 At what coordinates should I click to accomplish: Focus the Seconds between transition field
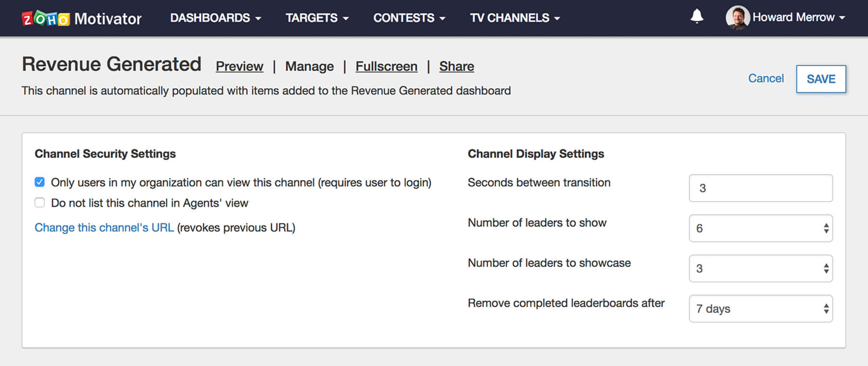pyautogui.click(x=761, y=188)
